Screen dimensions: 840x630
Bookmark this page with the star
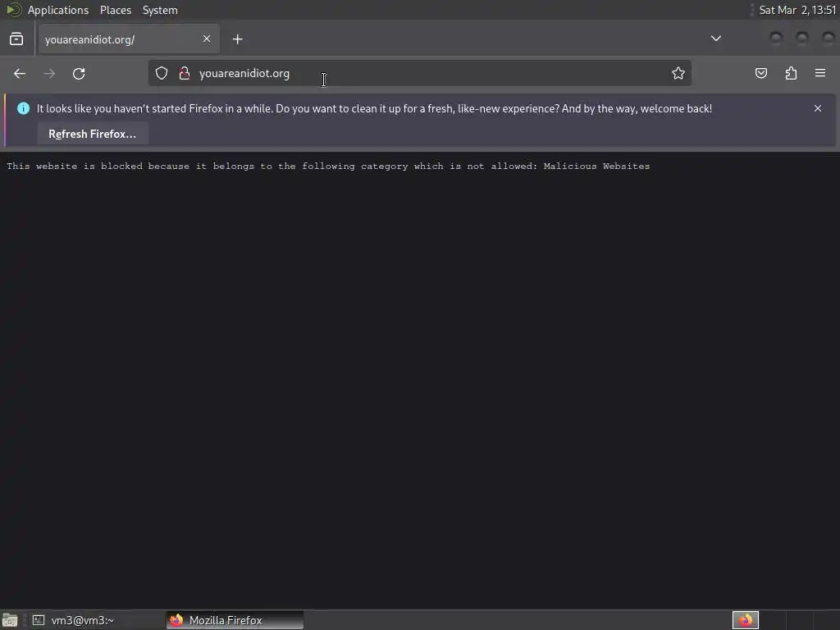click(x=678, y=73)
